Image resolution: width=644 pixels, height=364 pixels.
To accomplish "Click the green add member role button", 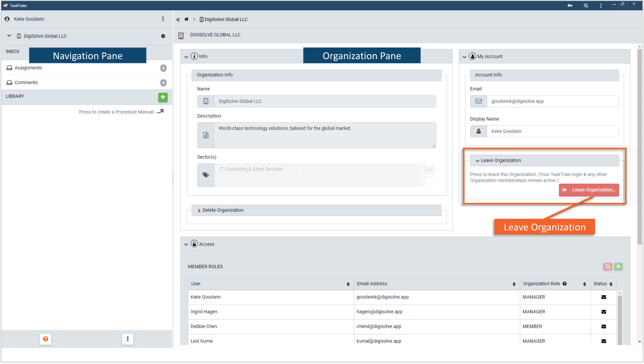I will click(x=618, y=266).
